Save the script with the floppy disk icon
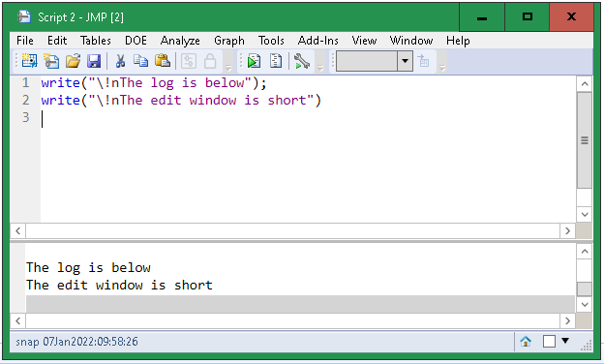Viewport: 604px width, 364px height. [94, 61]
